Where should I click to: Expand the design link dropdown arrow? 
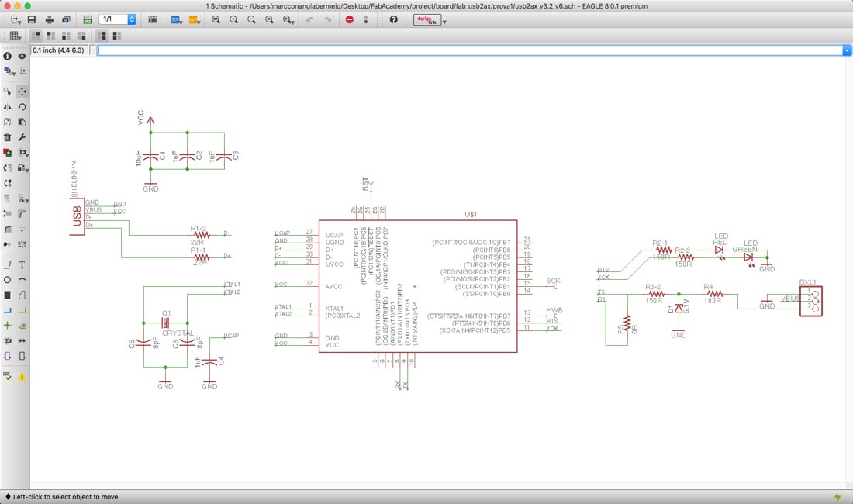pos(444,22)
